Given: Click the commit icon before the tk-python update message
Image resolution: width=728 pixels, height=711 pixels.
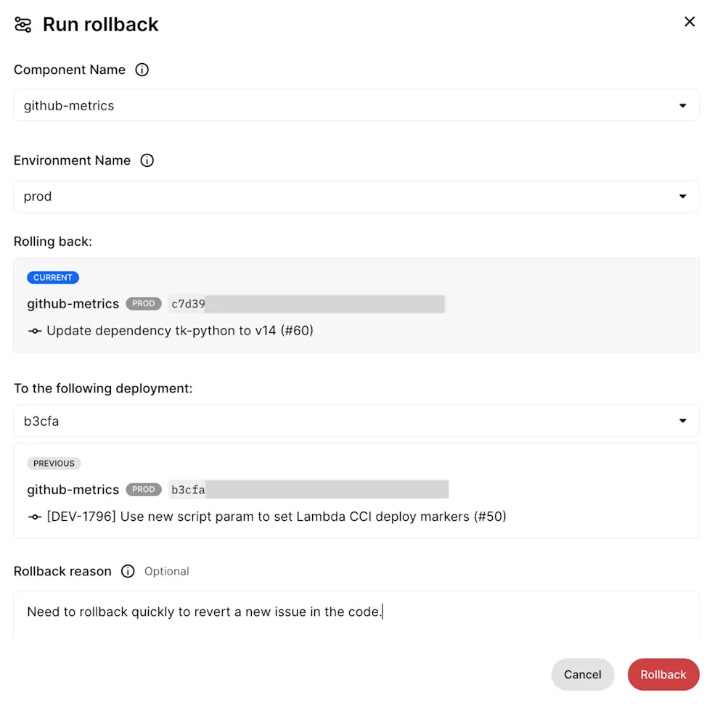Looking at the screenshot, I should [x=35, y=331].
